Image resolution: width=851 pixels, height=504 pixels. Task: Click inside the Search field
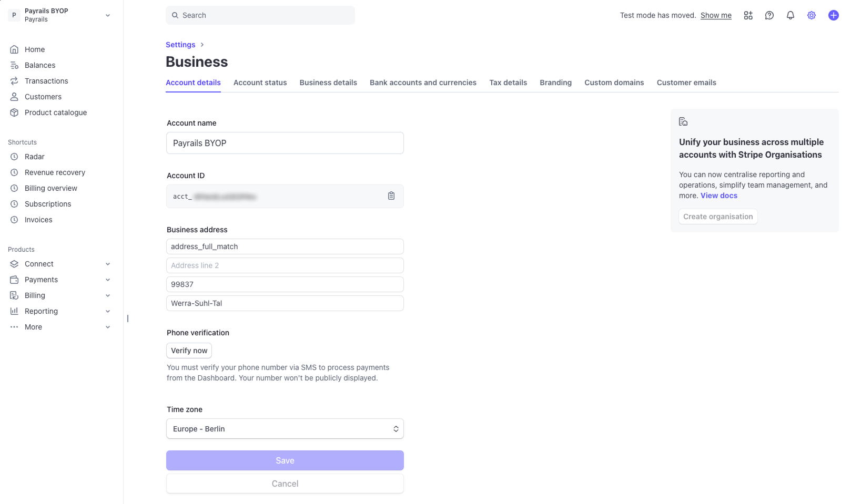pyautogui.click(x=260, y=15)
